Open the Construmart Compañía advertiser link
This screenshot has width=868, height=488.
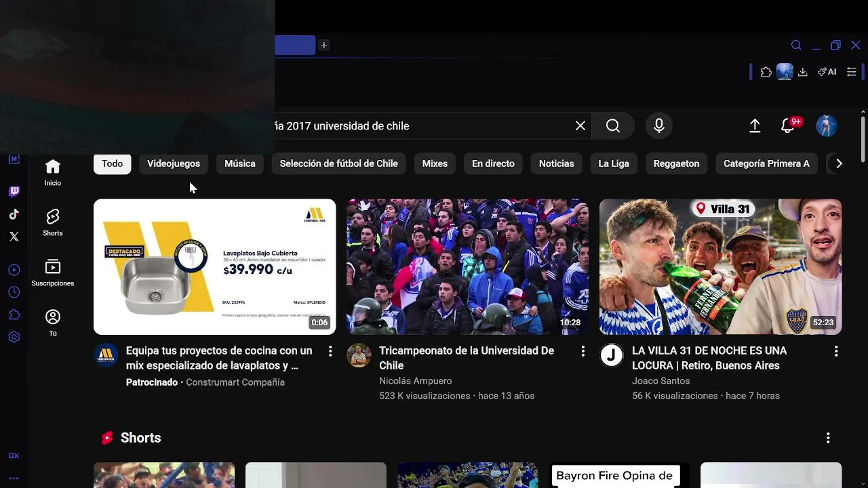coord(235,382)
